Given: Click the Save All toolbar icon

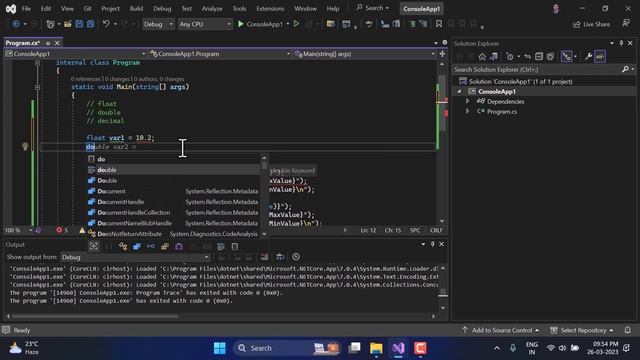Looking at the screenshot, I should click(90, 24).
